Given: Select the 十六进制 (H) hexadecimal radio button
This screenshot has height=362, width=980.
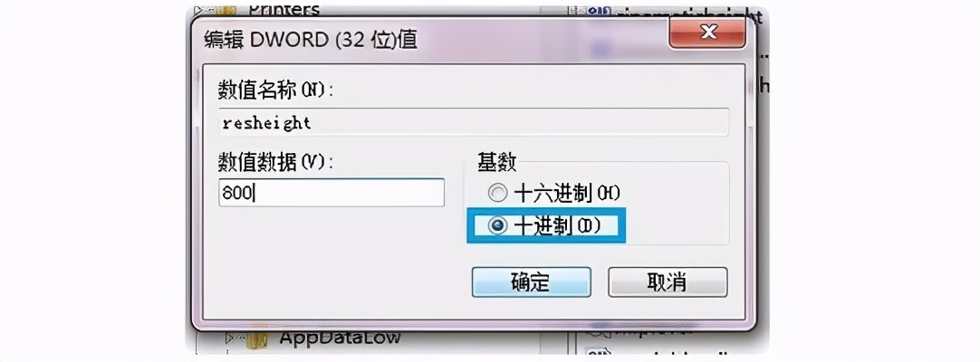Looking at the screenshot, I should coord(498,194).
